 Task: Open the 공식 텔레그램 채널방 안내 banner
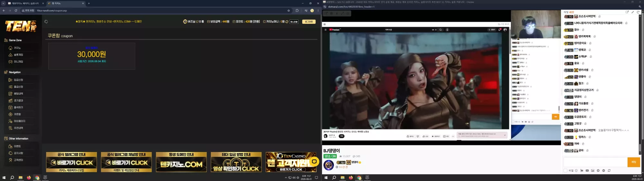(x=126, y=162)
